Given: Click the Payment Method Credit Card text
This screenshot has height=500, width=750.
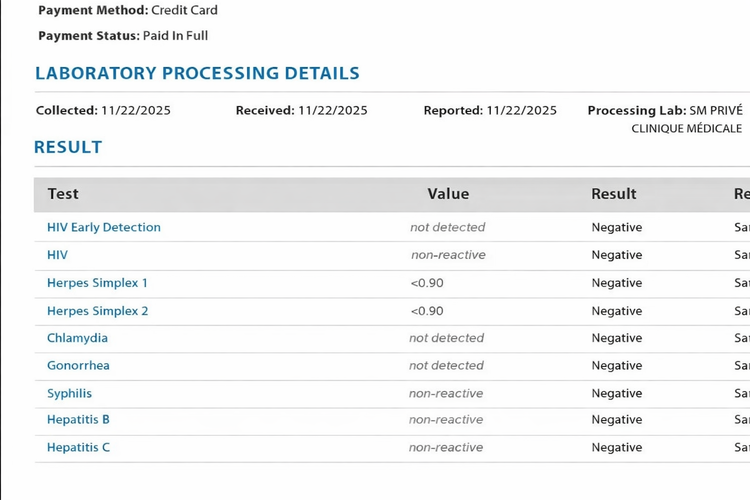Looking at the screenshot, I should click(x=184, y=10).
